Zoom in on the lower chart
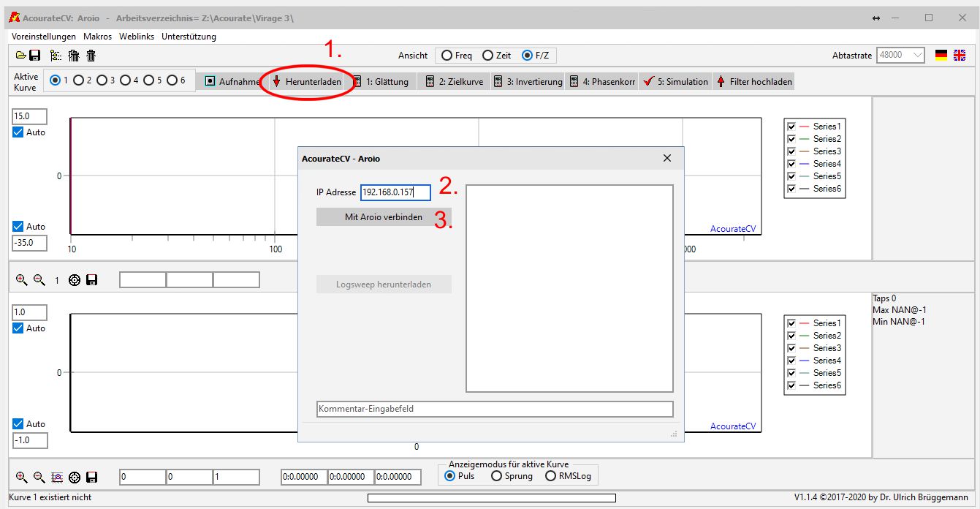 pyautogui.click(x=21, y=477)
